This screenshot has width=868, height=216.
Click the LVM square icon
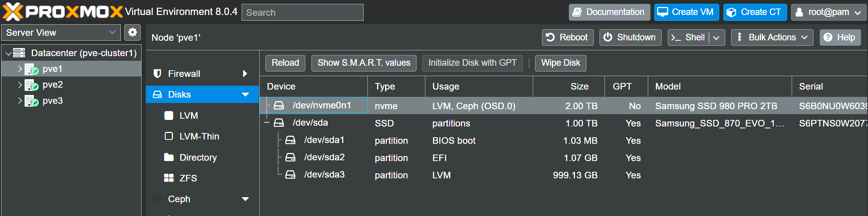[x=169, y=116]
